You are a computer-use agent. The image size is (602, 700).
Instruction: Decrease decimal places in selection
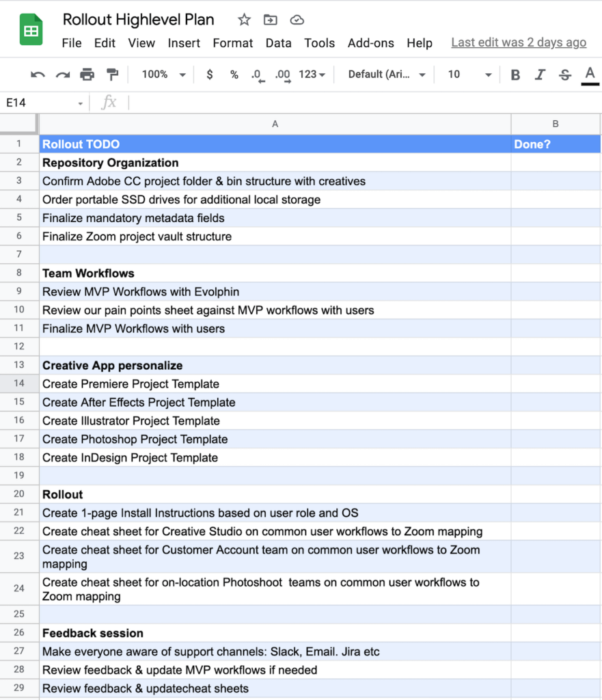click(258, 75)
